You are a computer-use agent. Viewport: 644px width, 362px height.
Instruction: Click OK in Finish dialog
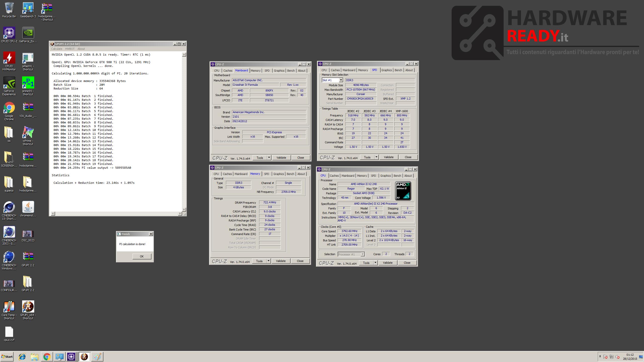(142, 256)
